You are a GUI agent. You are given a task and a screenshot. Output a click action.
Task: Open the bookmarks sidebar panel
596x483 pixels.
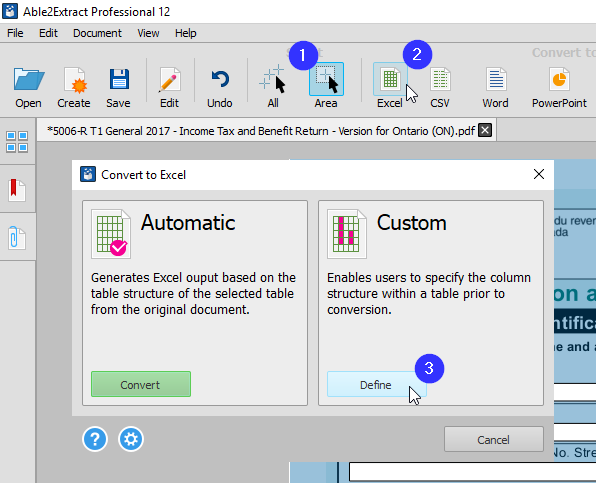17,190
